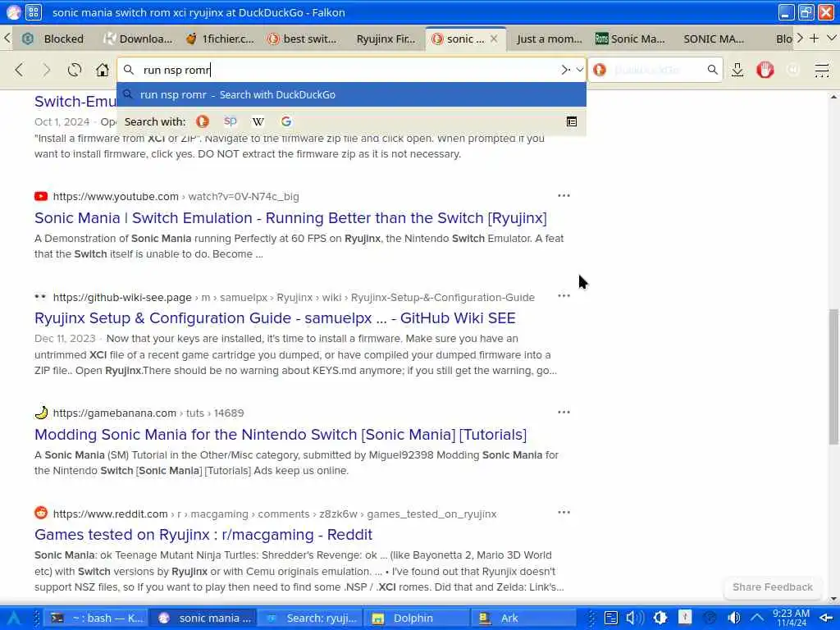Image resolution: width=840 pixels, height=630 pixels.
Task: Switch to the Blocked tab
Action: [53, 39]
